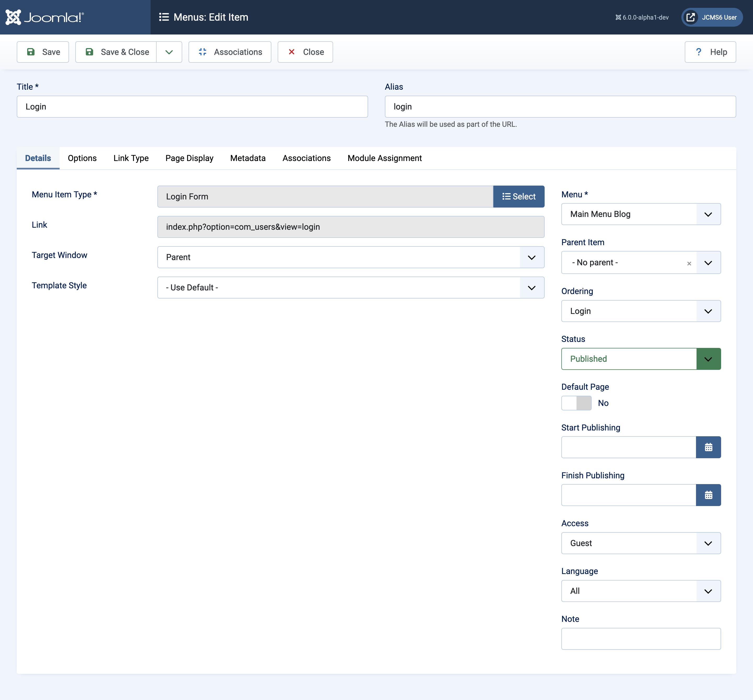Open the Template Style dropdown
The image size is (753, 700).
532,287
